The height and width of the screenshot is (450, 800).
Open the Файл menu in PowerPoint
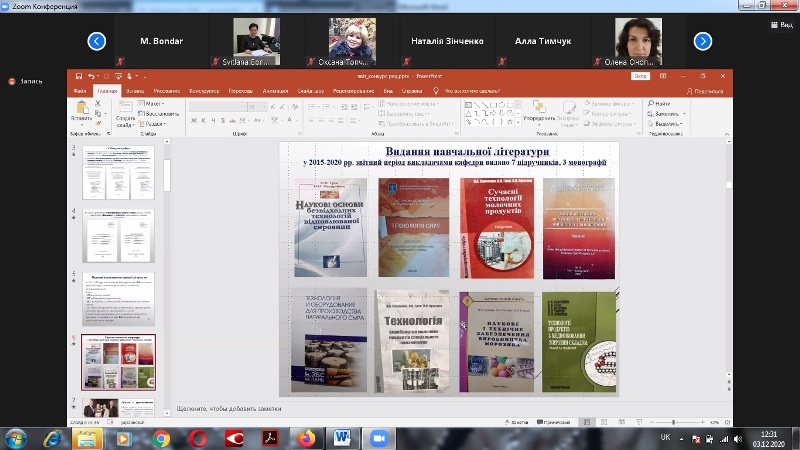tap(79, 91)
